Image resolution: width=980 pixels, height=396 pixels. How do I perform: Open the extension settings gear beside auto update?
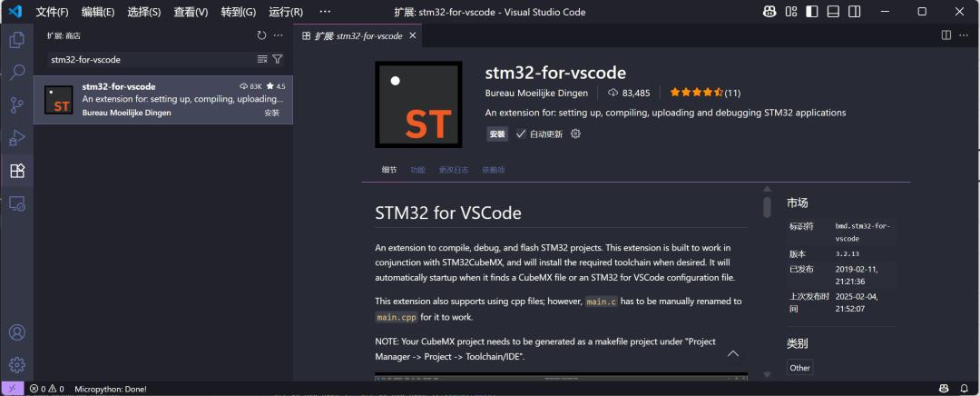tap(575, 134)
